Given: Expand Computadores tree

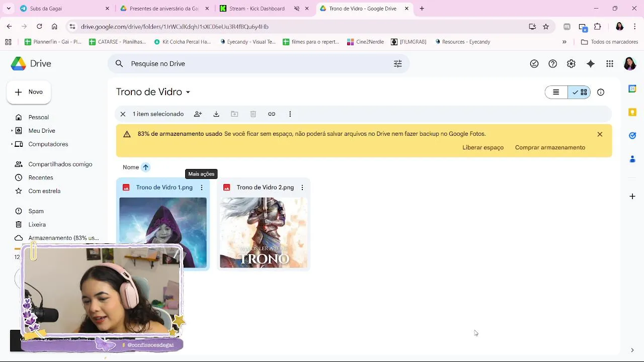Looking at the screenshot, I should point(12,144).
